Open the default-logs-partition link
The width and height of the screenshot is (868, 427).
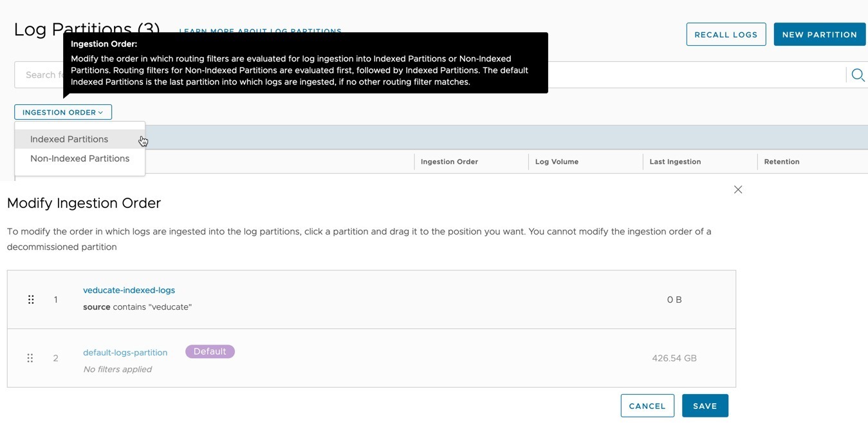(125, 352)
